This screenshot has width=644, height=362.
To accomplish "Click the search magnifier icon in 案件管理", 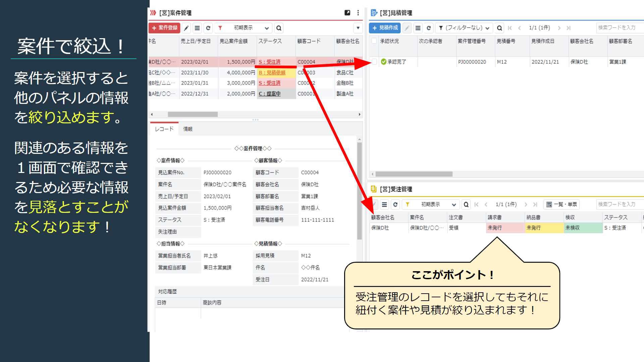I will [279, 28].
